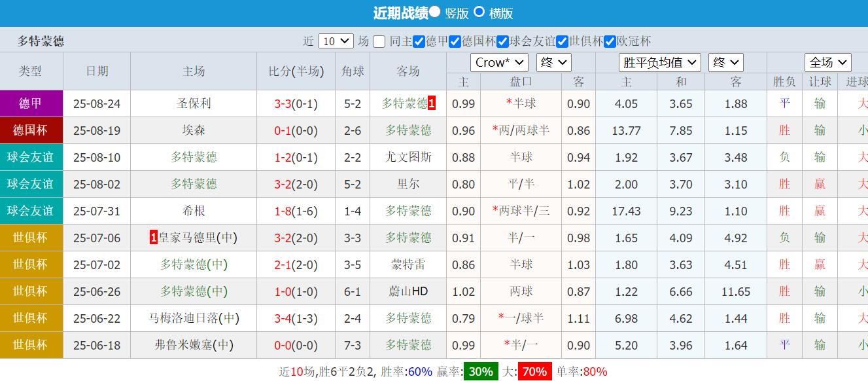Open the Crow* bookmaker dropdown
The height and width of the screenshot is (381, 868).
tap(499, 62)
